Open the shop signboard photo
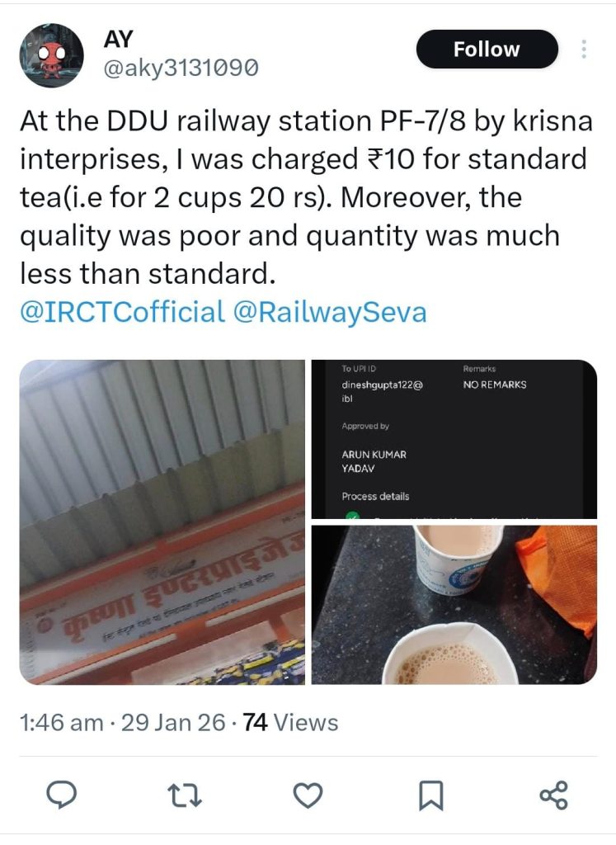 162,522
